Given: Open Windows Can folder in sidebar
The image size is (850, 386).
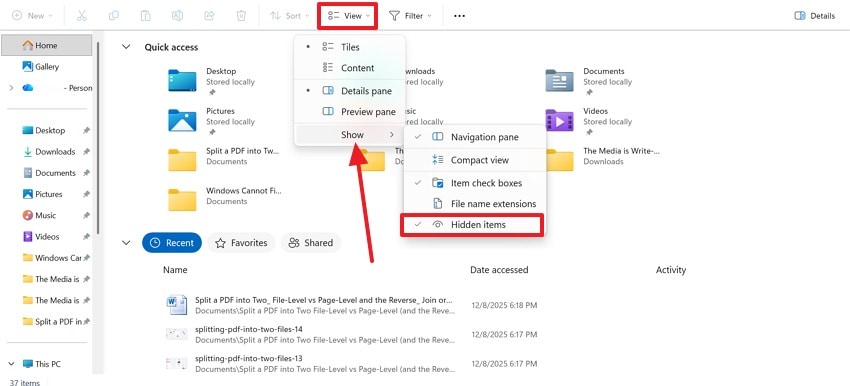Looking at the screenshot, I should 52,258.
